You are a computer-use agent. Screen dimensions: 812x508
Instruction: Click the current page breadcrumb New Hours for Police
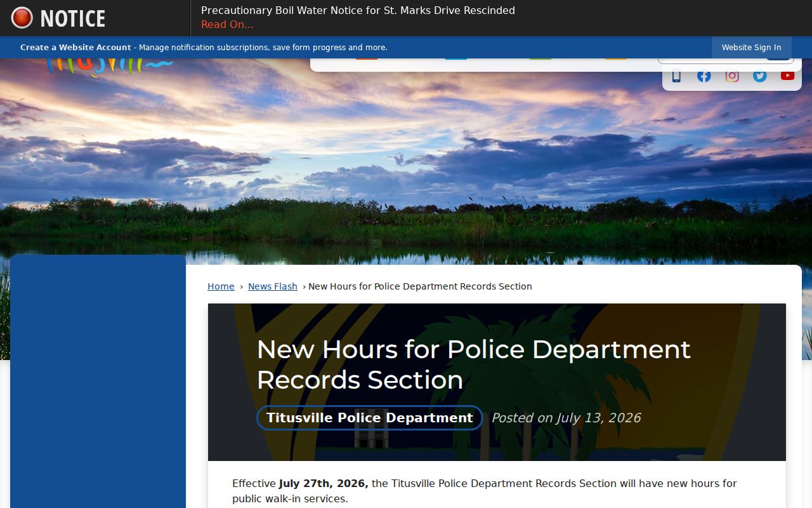[x=420, y=286]
